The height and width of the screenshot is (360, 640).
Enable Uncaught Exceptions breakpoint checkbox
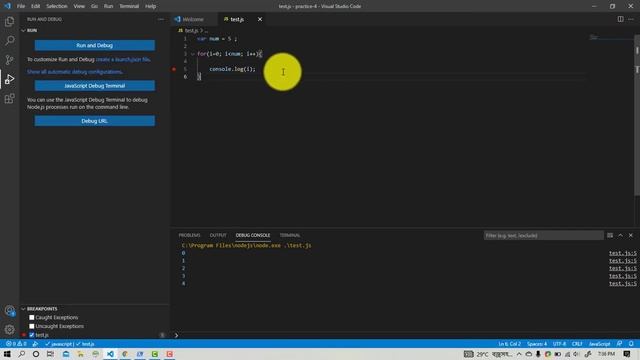point(32,326)
